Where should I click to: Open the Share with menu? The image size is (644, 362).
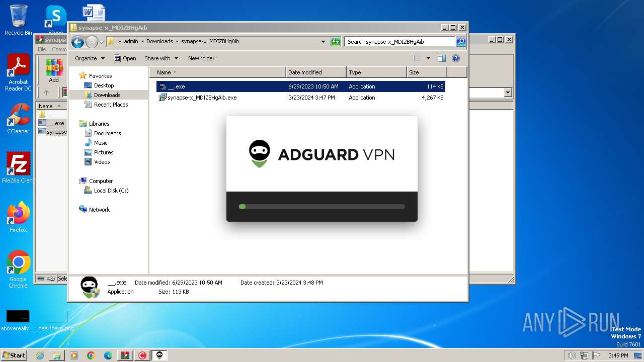pos(160,58)
